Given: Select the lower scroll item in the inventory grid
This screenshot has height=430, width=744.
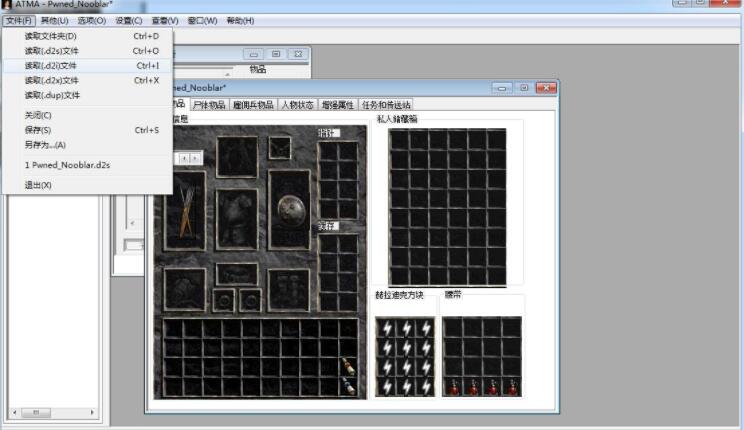Looking at the screenshot, I should [x=348, y=386].
